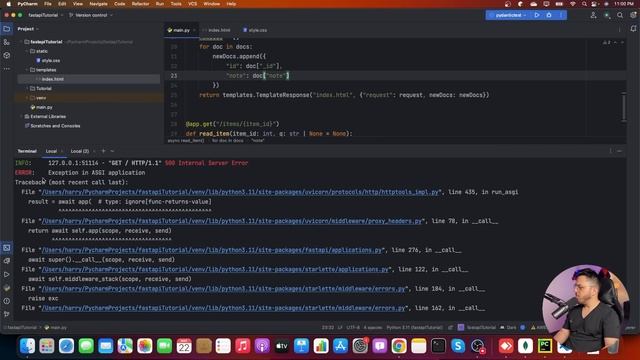The height and width of the screenshot is (360, 640).
Task: Open more run actions vertical dots in toolbar
Action: [561, 15]
